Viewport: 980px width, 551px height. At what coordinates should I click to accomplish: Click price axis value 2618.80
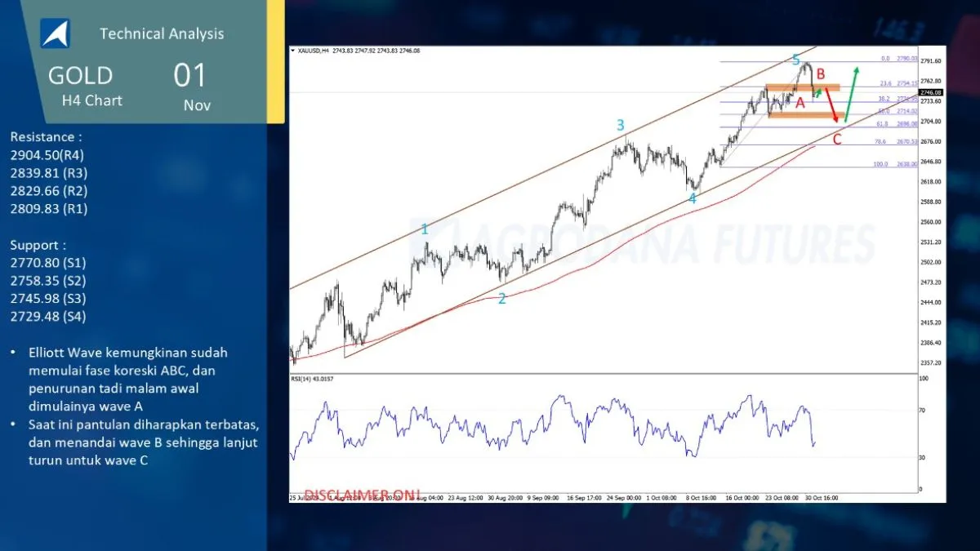click(x=930, y=182)
